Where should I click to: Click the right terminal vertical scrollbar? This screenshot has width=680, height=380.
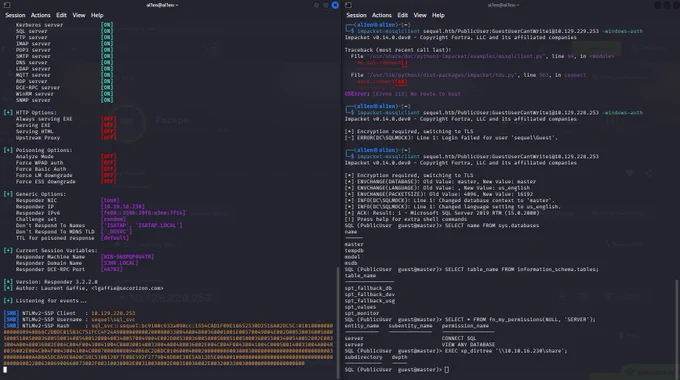[677, 328]
